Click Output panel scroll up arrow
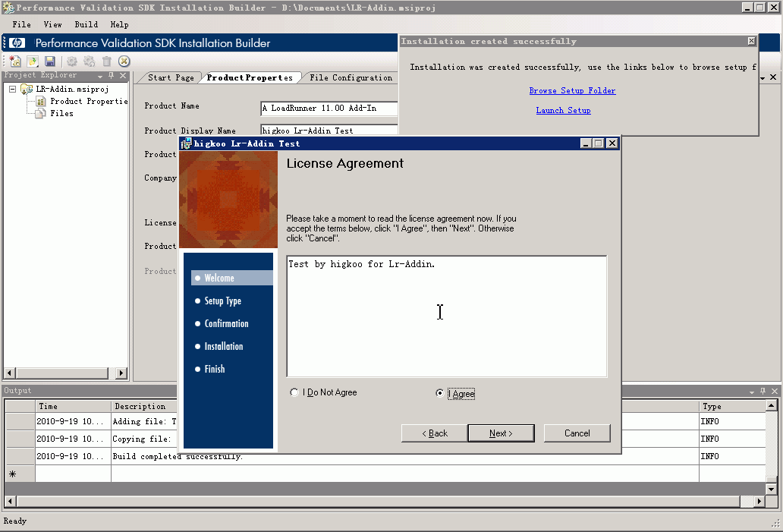The image size is (783, 532). (772, 405)
